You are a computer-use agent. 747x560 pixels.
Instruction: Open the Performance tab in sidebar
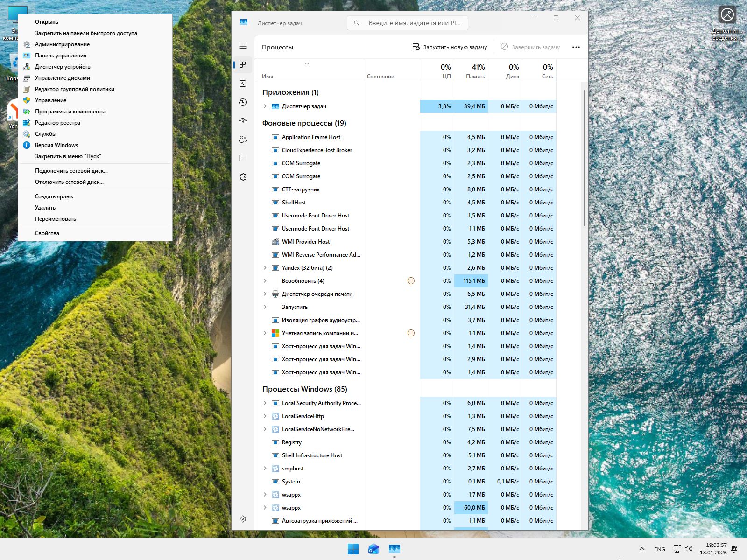click(243, 84)
